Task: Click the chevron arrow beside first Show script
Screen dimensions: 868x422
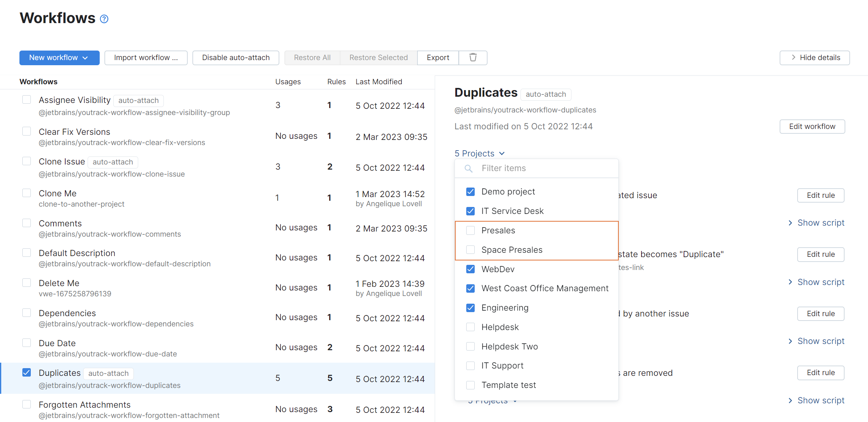Action: pos(790,223)
